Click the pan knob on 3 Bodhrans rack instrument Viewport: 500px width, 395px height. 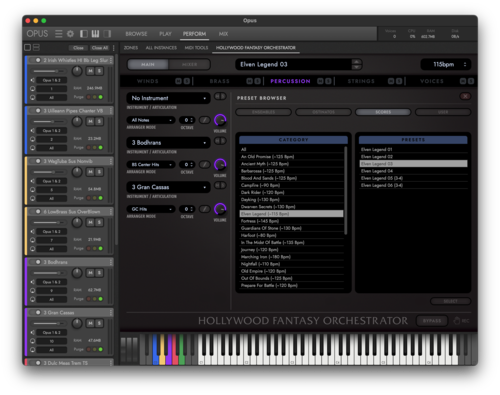[77, 273]
